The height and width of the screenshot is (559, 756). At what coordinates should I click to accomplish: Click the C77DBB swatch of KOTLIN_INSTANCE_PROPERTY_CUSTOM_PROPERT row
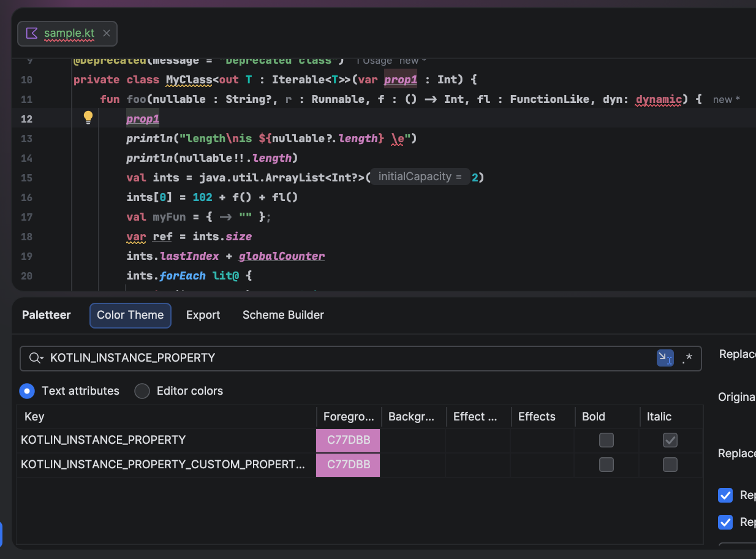point(348,465)
